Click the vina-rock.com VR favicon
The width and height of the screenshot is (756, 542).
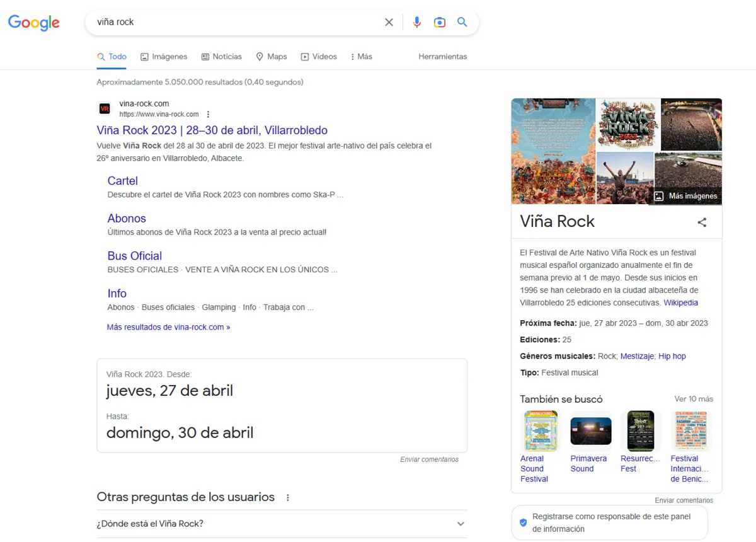click(x=105, y=109)
